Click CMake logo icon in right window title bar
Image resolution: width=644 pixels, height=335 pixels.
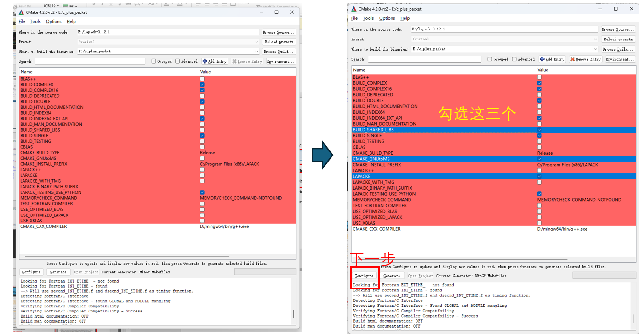pos(354,9)
